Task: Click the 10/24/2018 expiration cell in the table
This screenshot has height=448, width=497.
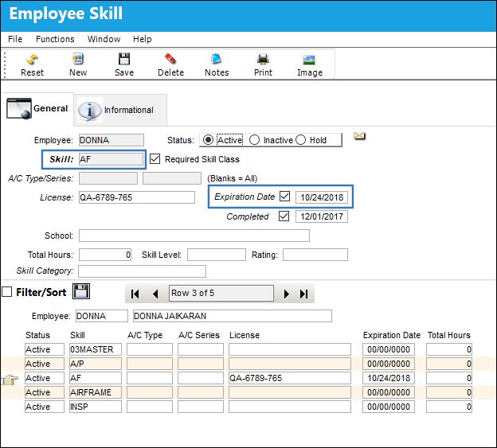Action: [389, 378]
